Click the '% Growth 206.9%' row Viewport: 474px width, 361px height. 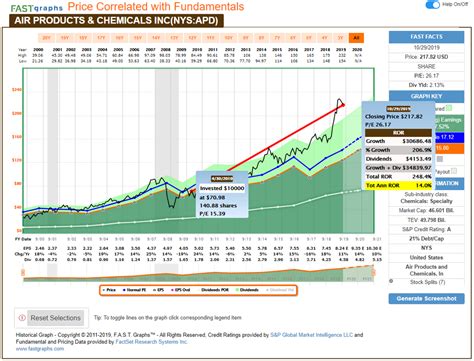coord(398,150)
